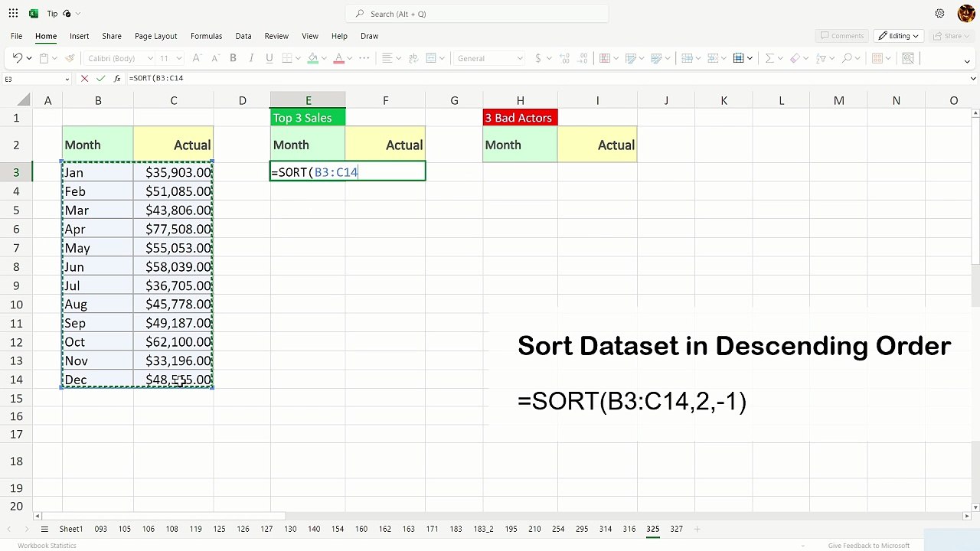
Task: Click the Increase Decimal icon
Action: click(565, 58)
